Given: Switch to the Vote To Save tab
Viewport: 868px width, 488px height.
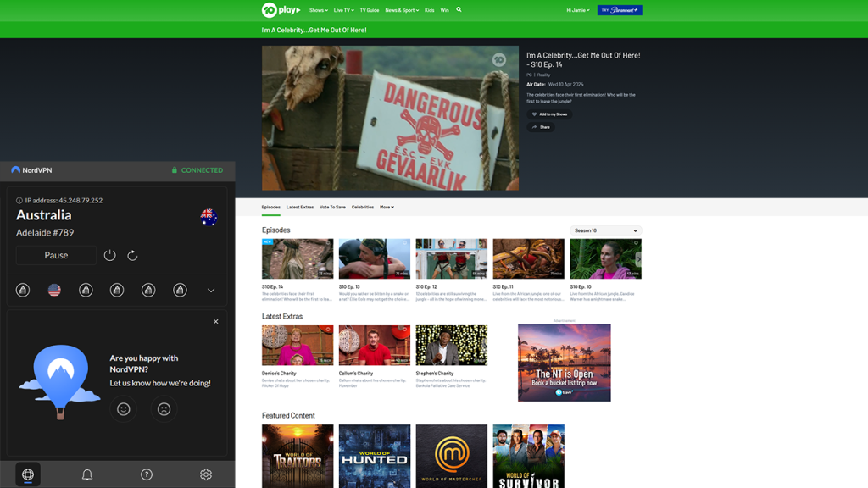Looking at the screenshot, I should (x=332, y=207).
